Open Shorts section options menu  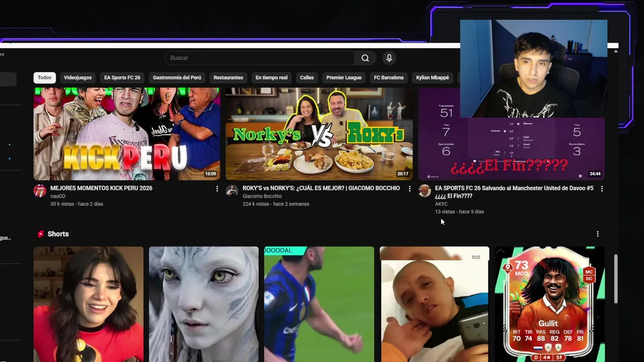pos(598,234)
